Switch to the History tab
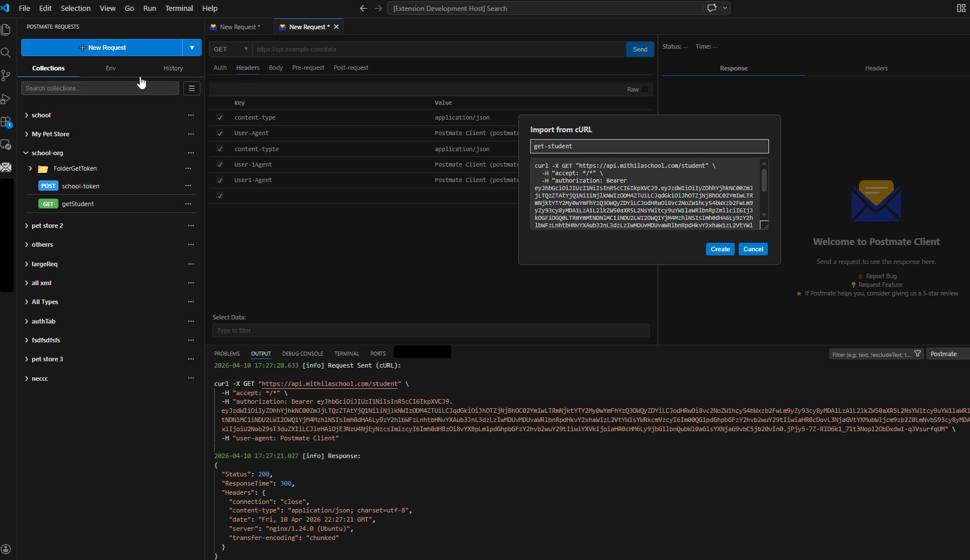 [172, 68]
